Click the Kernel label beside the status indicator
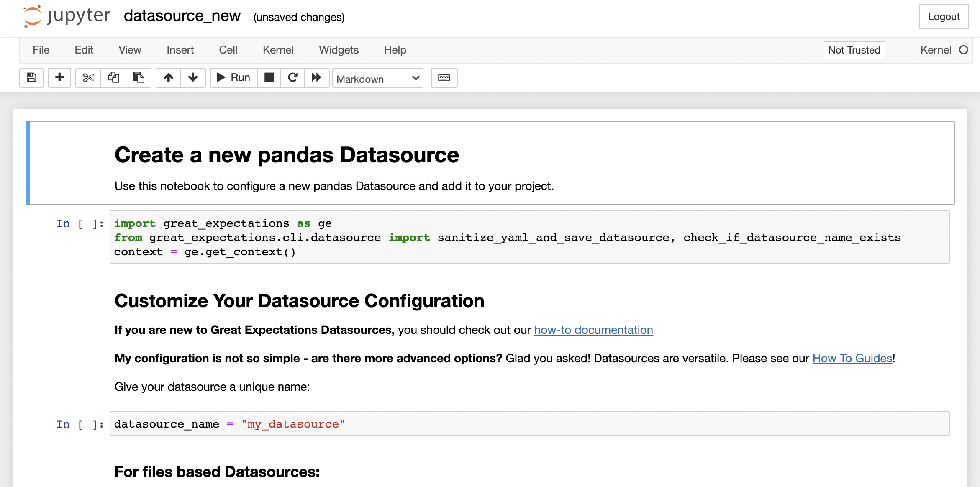Viewport: 980px width, 487px height. (x=936, y=50)
